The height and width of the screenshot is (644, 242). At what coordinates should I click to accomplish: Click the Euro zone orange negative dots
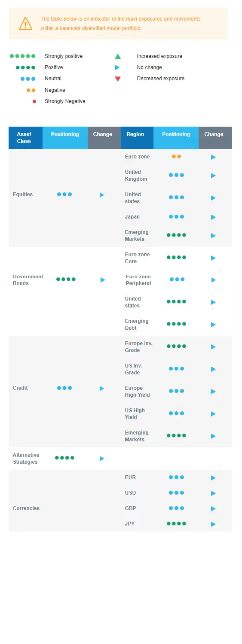[x=176, y=157]
